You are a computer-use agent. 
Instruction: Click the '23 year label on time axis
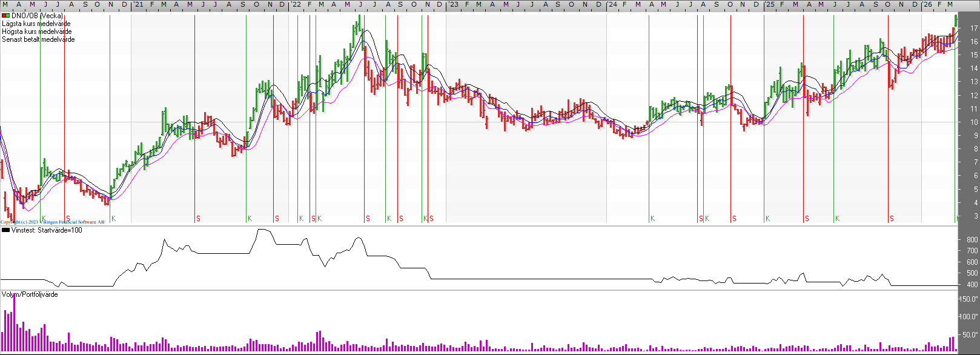coord(454,5)
